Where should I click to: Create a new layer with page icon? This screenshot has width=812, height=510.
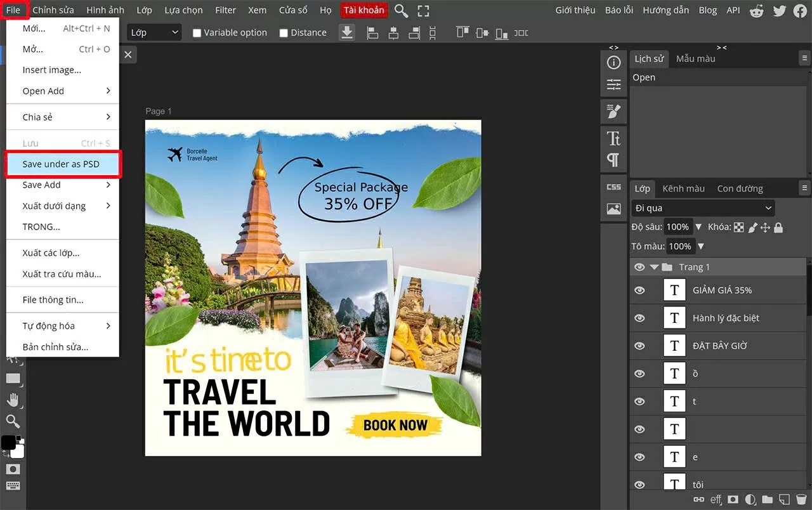point(783,499)
